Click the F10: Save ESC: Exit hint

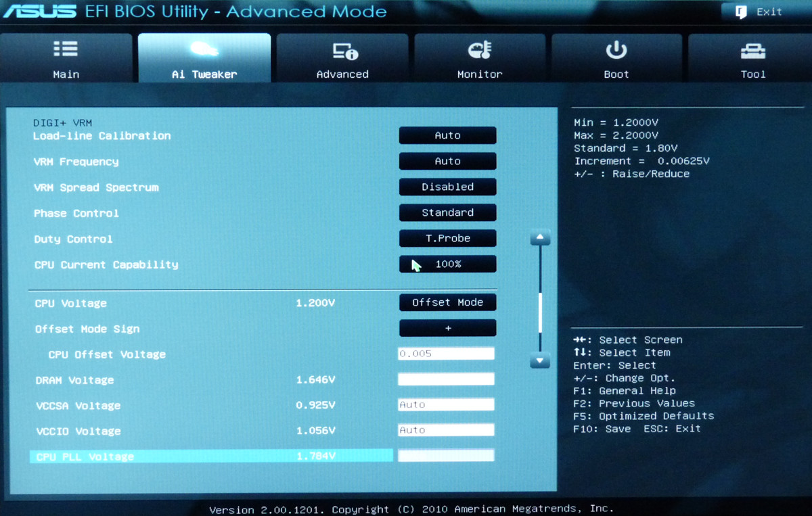637,429
